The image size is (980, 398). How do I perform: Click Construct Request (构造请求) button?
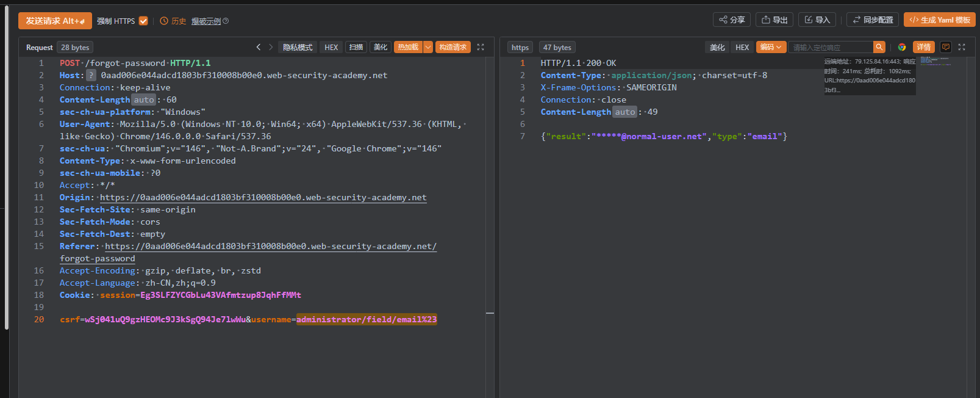(452, 47)
